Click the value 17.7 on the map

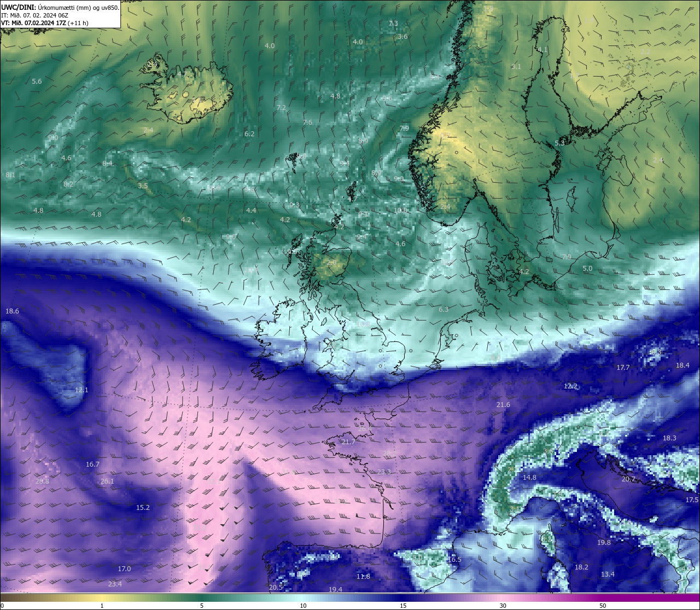pyautogui.click(x=623, y=368)
